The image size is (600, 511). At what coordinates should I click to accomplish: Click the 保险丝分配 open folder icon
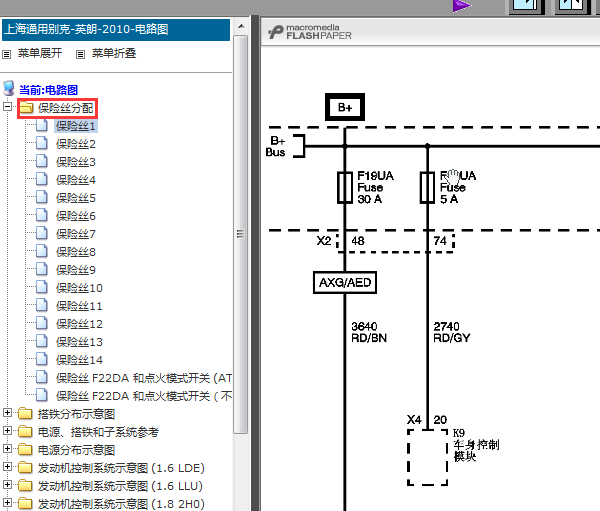click(26, 108)
